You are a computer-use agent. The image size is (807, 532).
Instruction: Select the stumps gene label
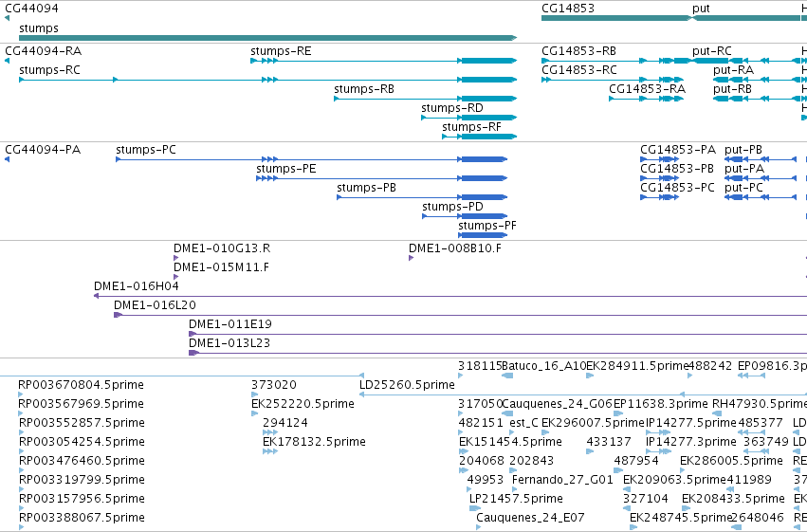[x=39, y=28]
